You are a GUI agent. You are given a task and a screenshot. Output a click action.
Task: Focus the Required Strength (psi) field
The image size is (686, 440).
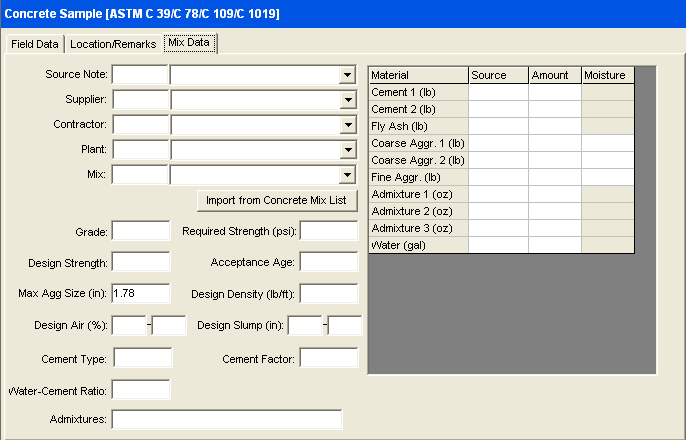pyautogui.click(x=328, y=231)
